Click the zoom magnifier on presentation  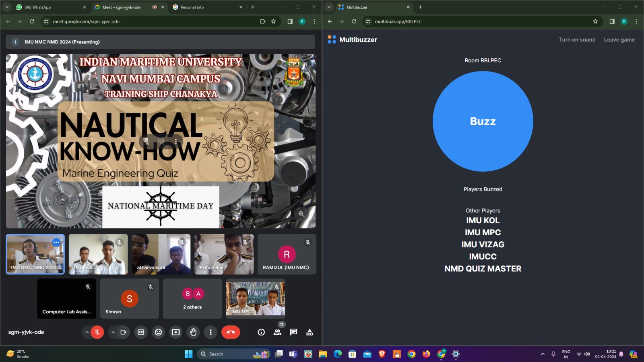[301, 214]
